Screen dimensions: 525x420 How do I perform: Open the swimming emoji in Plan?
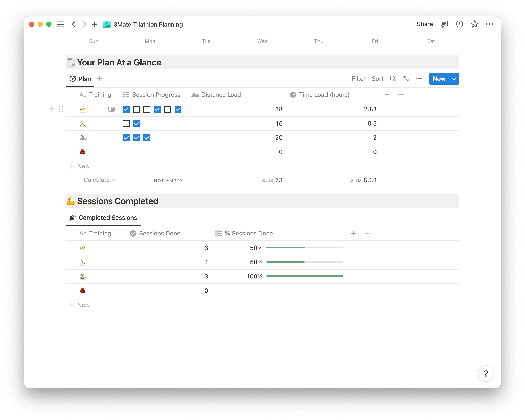tap(83, 109)
